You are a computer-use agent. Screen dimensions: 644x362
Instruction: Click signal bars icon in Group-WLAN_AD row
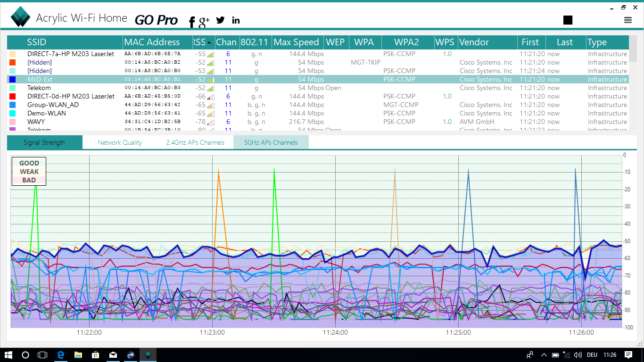(210, 105)
